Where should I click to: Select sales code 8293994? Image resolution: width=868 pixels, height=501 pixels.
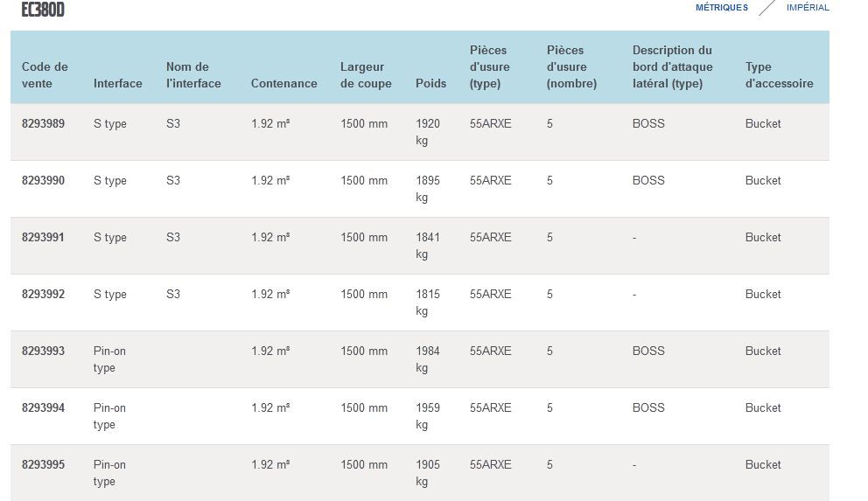(43, 408)
